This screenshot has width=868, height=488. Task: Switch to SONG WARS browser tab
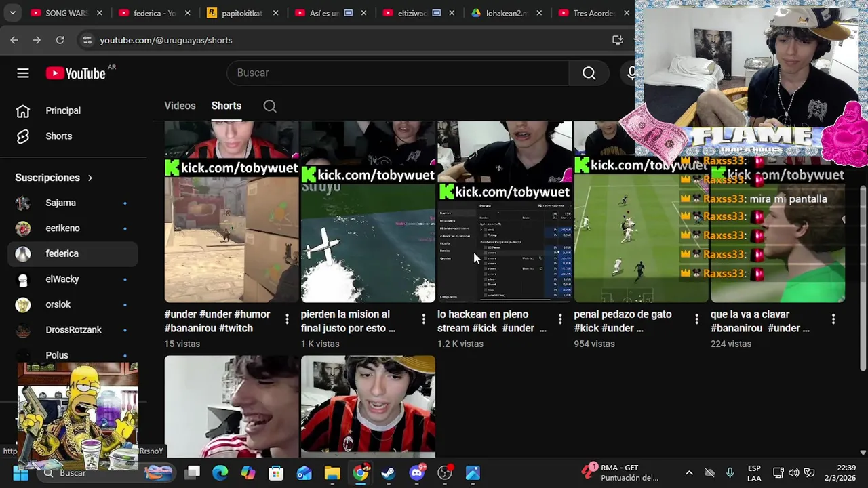(66, 13)
